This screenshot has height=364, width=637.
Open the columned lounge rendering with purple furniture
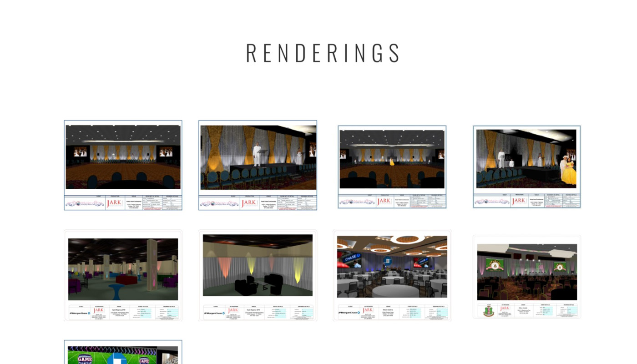[x=123, y=275]
